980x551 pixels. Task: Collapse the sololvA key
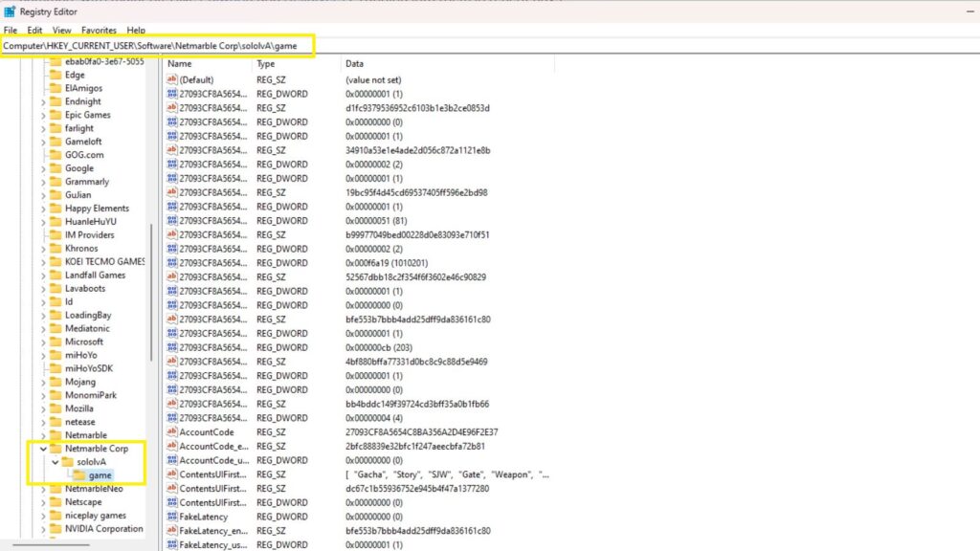[55, 462]
